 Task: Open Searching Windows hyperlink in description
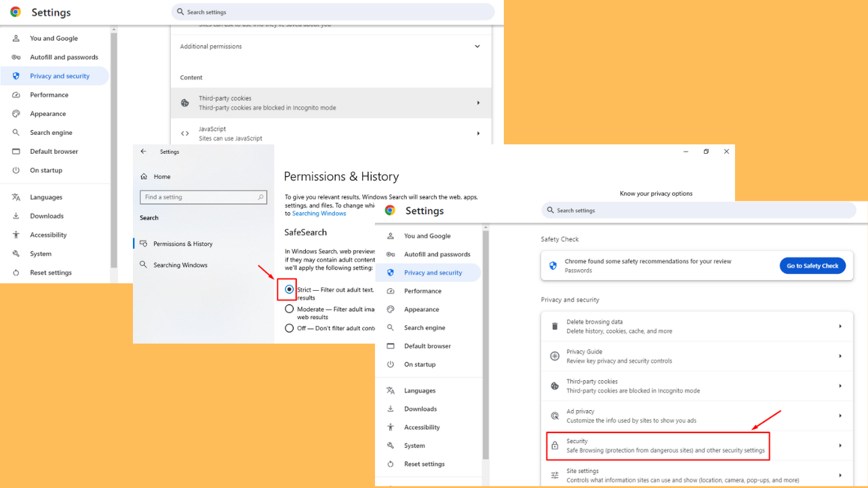tap(319, 213)
